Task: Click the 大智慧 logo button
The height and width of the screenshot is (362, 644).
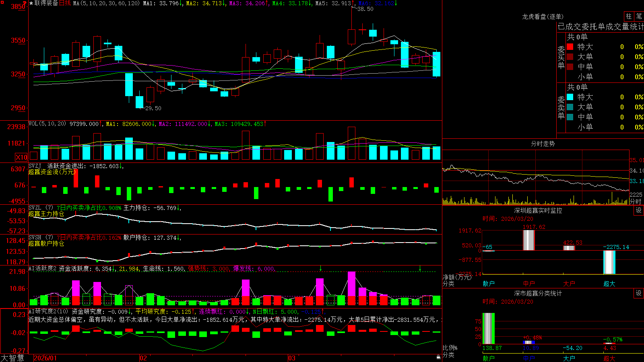Action: (x=12, y=358)
